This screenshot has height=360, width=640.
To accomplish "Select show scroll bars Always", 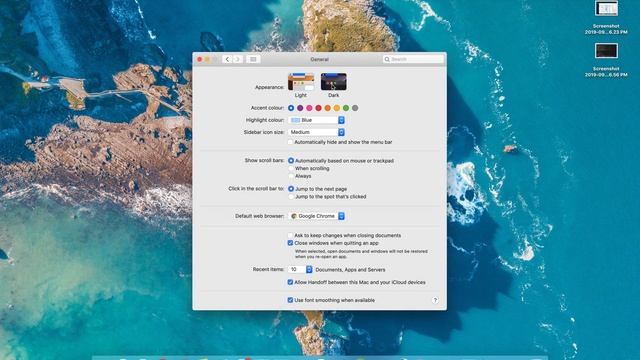I will point(291,176).
